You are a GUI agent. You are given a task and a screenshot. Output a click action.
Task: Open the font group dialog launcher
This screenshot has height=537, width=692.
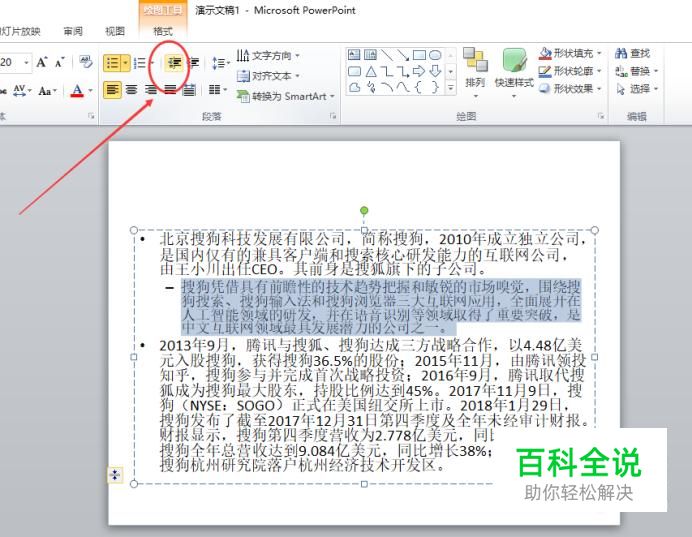91,116
